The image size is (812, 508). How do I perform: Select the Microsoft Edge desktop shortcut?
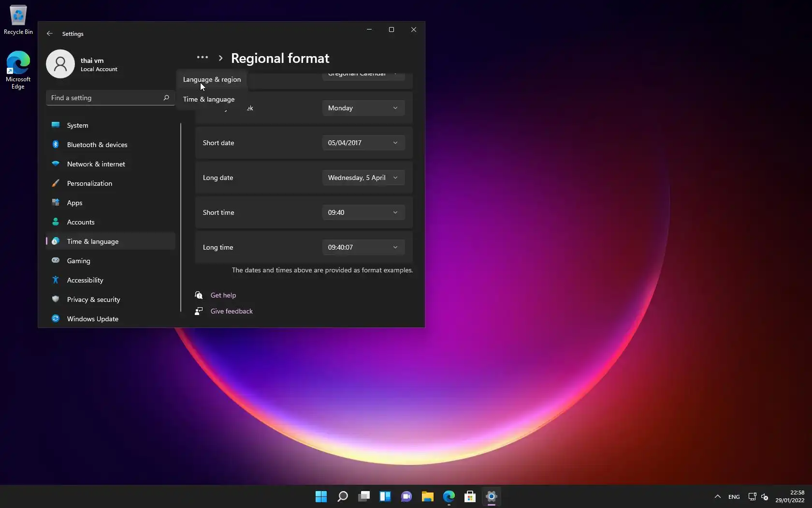[18, 70]
